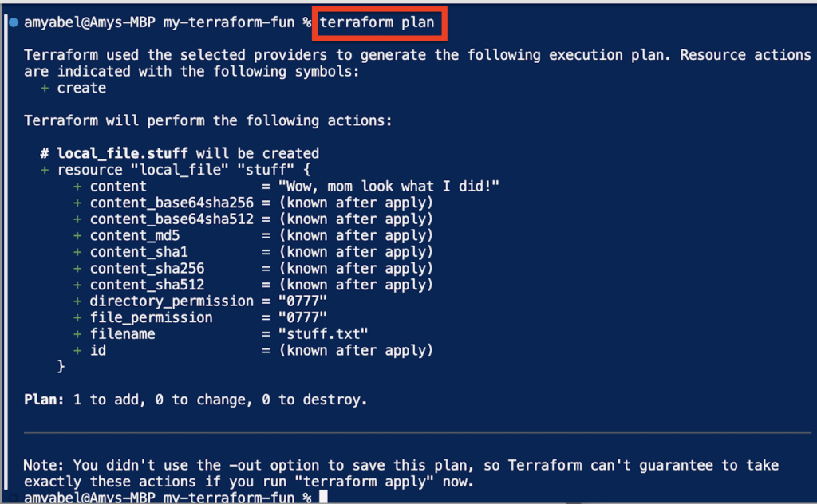Click the closing brace of the resource block
817x504 pixels.
[x=61, y=366]
